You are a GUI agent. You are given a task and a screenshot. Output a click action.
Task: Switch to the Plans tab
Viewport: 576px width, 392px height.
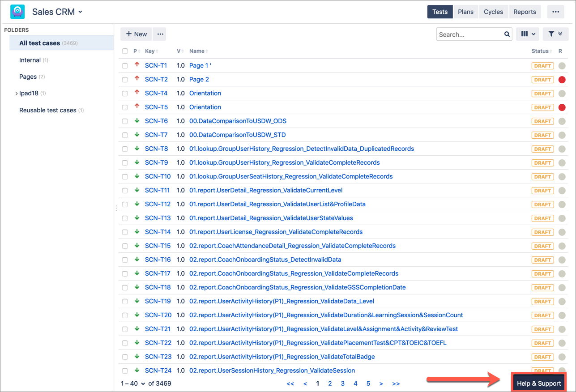465,12
